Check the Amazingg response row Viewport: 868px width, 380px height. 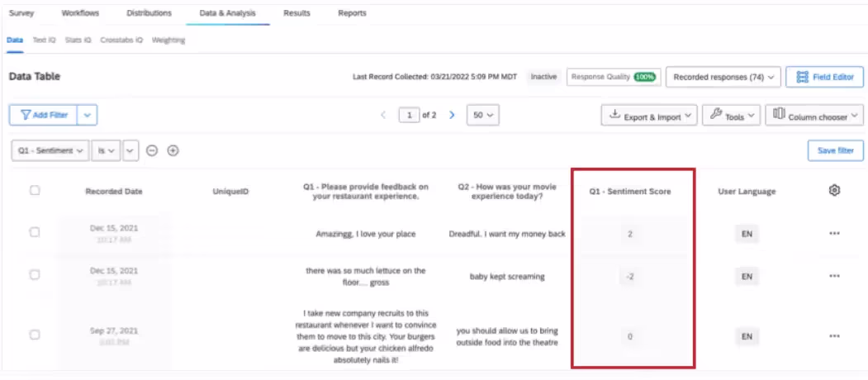[35, 233]
